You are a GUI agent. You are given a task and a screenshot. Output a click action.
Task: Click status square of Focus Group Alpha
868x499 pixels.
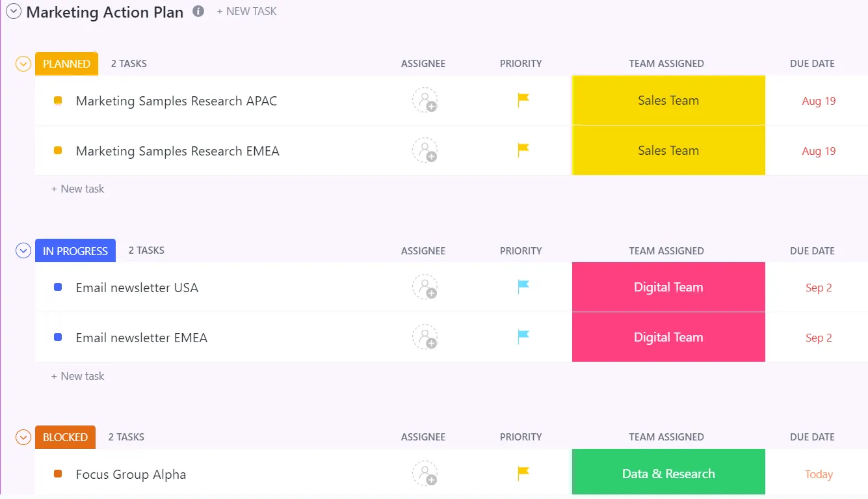[x=58, y=474]
